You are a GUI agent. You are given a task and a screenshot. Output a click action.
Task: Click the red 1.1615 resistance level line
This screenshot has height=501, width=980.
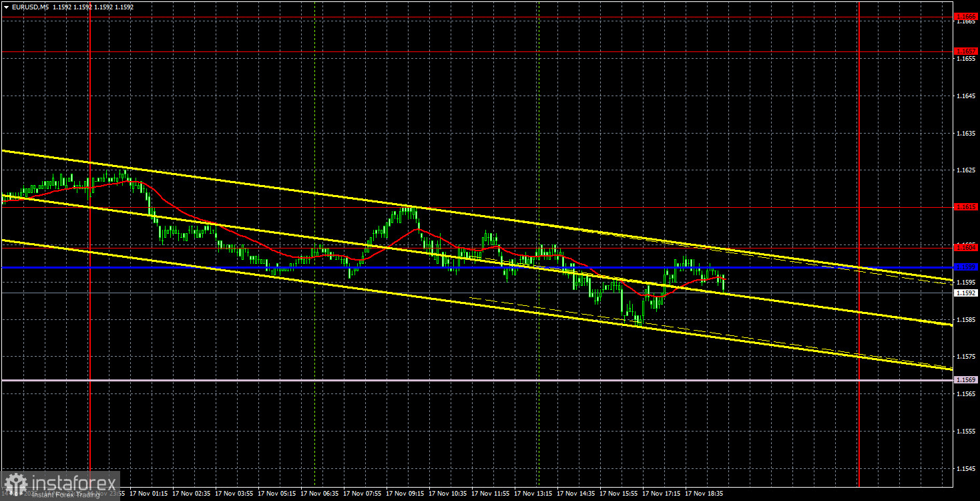pyautogui.click(x=467, y=208)
